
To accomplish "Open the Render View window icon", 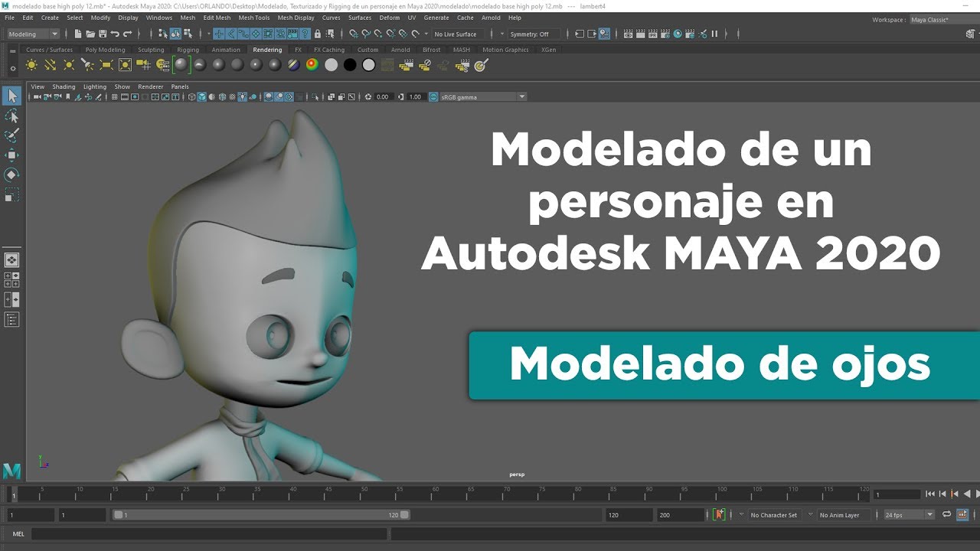I will pos(629,34).
